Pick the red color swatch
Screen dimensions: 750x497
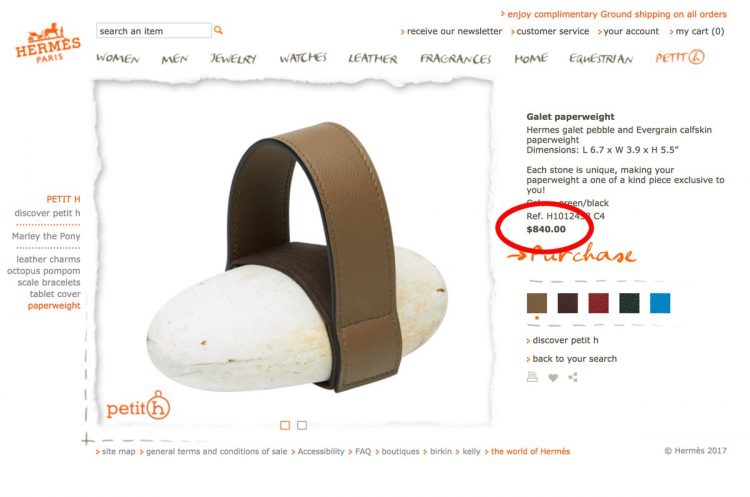[x=598, y=303]
